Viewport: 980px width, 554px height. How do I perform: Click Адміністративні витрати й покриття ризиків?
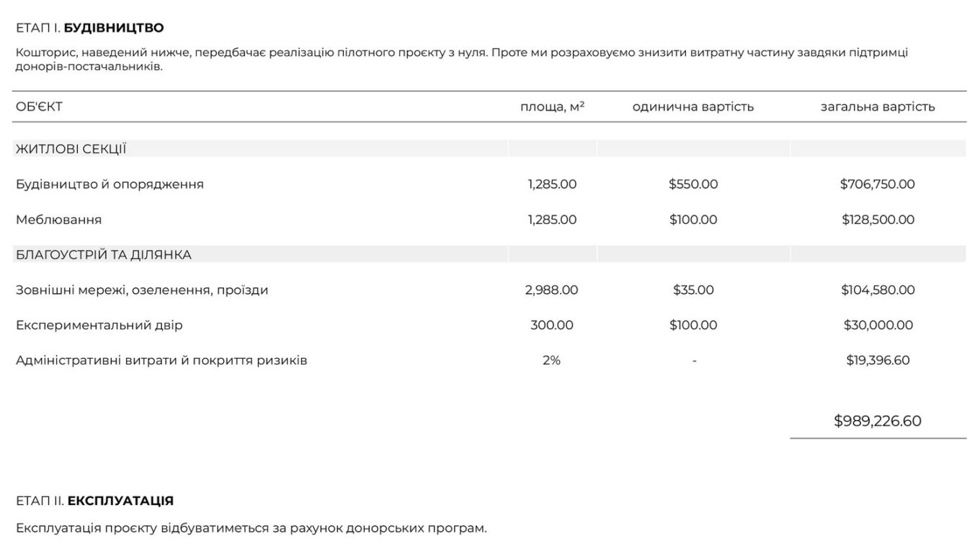click(x=161, y=360)
